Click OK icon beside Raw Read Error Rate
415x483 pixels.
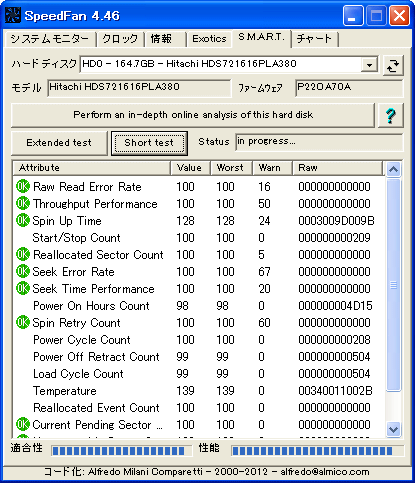pyautogui.click(x=23, y=186)
